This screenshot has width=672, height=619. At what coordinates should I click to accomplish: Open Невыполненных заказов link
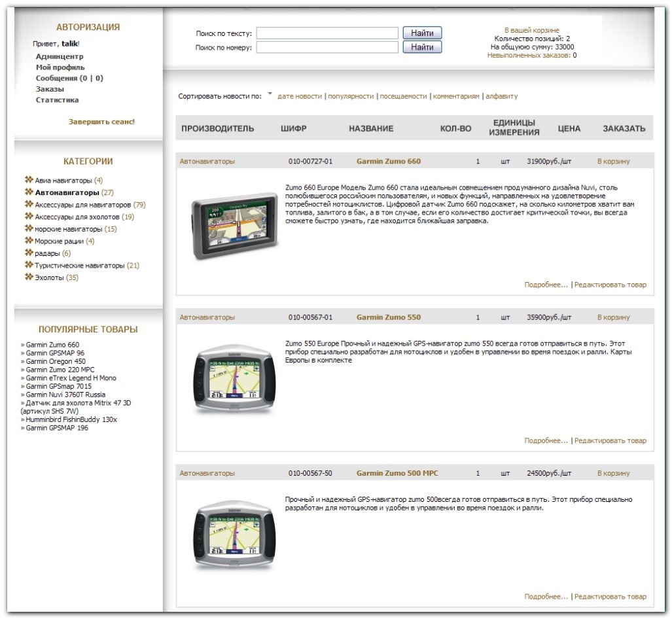point(529,56)
